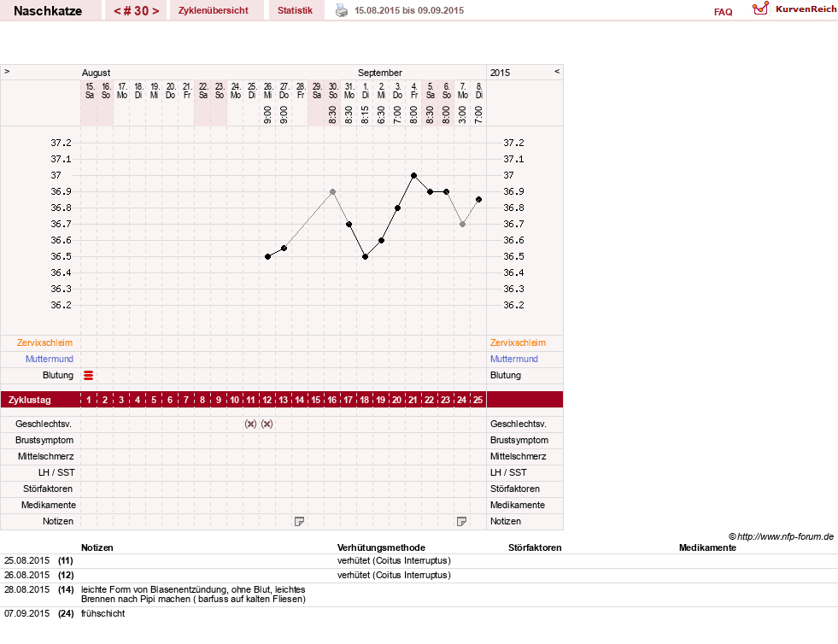Click the KurvenReich logo icon
Screen dimensions: 838x644
[760, 9]
